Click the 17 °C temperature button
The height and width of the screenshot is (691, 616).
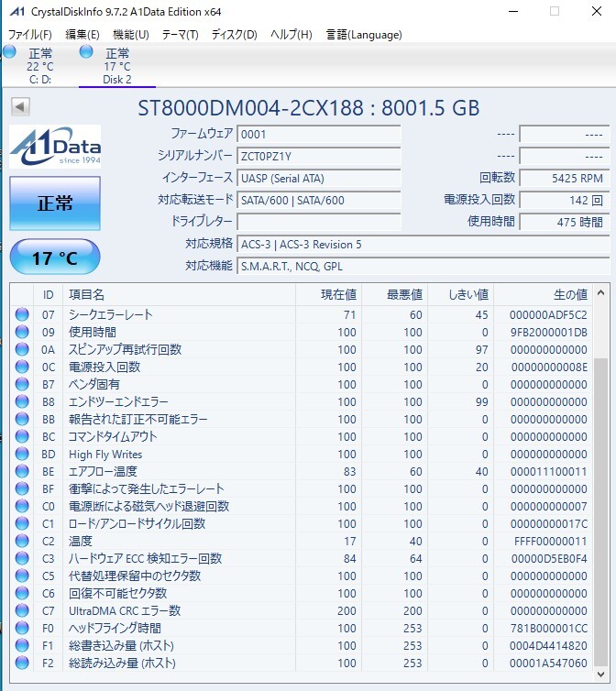coord(55,258)
